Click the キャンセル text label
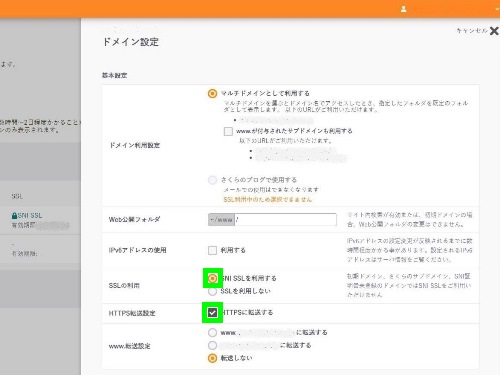This screenshot has width=500, height=375. (x=472, y=31)
